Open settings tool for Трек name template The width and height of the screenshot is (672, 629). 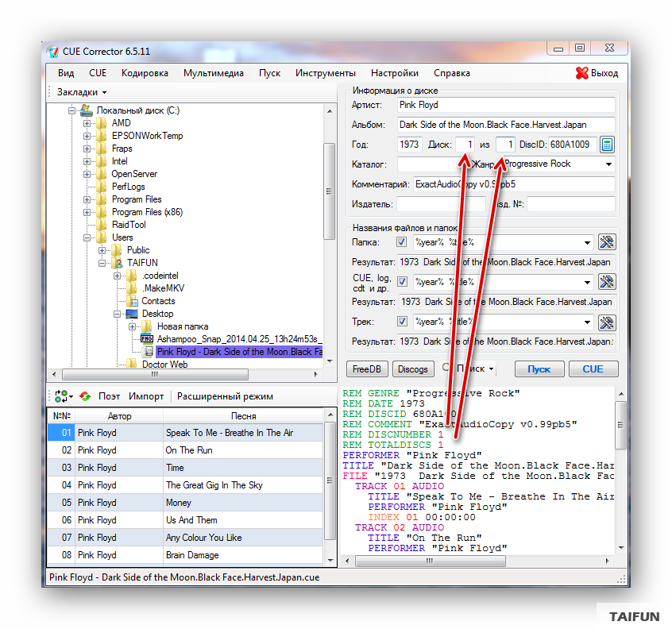[x=606, y=322]
